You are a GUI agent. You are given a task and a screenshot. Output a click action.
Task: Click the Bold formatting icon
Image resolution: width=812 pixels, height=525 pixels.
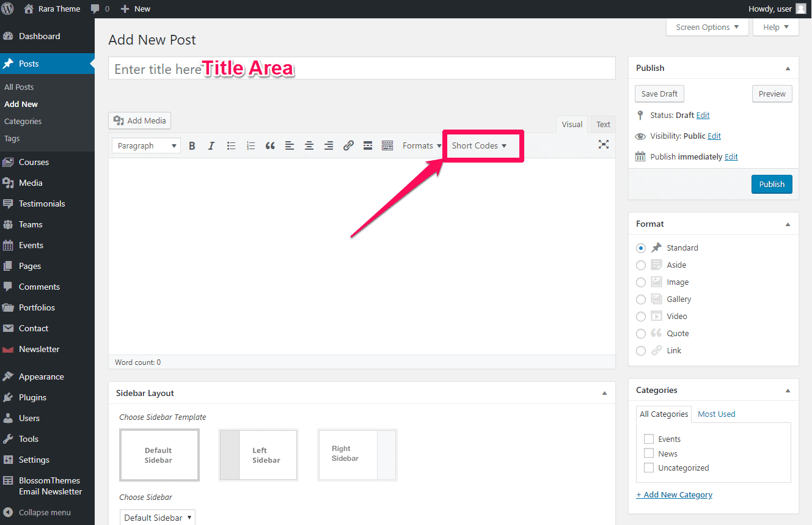192,146
